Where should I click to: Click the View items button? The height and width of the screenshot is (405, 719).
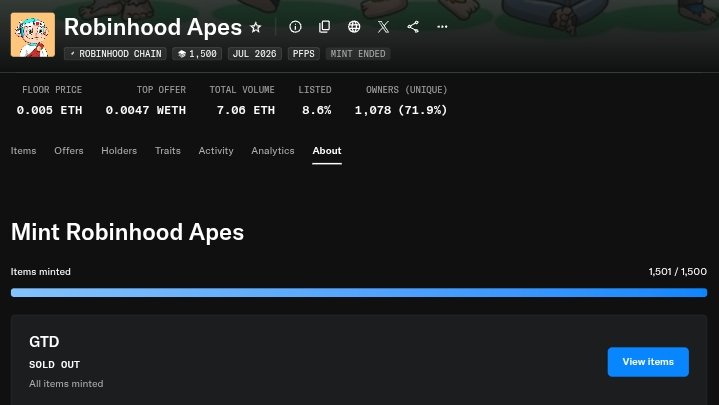(x=648, y=362)
